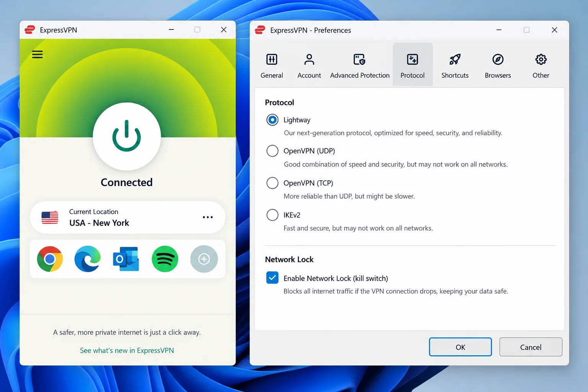Click 'A safer, more private internet' message
This screenshot has height=392, width=588.
[127, 332]
